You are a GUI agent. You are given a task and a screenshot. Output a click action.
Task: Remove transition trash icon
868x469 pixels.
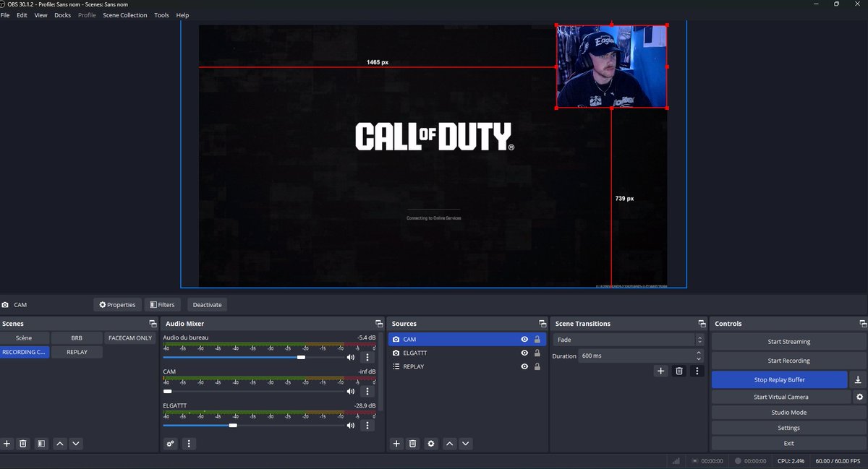(678, 371)
